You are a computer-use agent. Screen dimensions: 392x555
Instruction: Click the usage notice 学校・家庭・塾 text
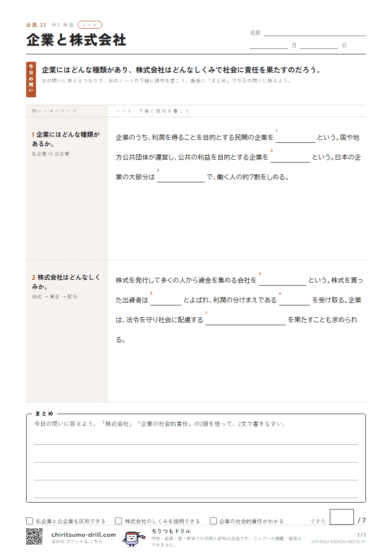click(226, 542)
